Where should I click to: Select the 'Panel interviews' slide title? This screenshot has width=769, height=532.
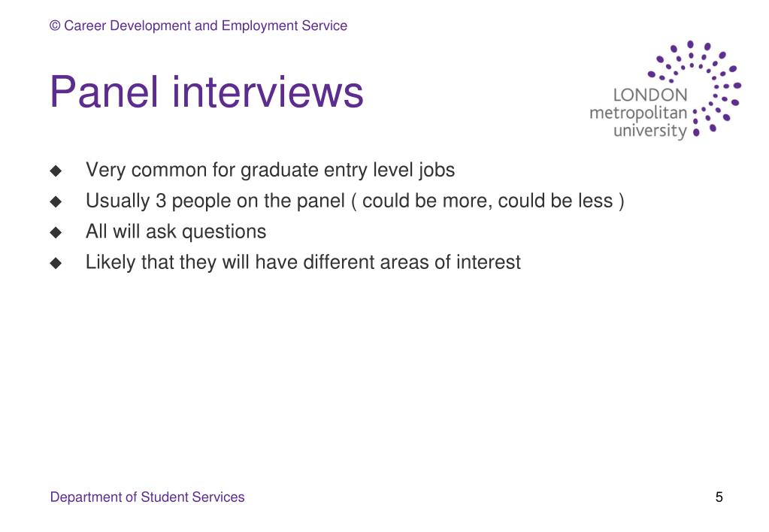(207, 92)
